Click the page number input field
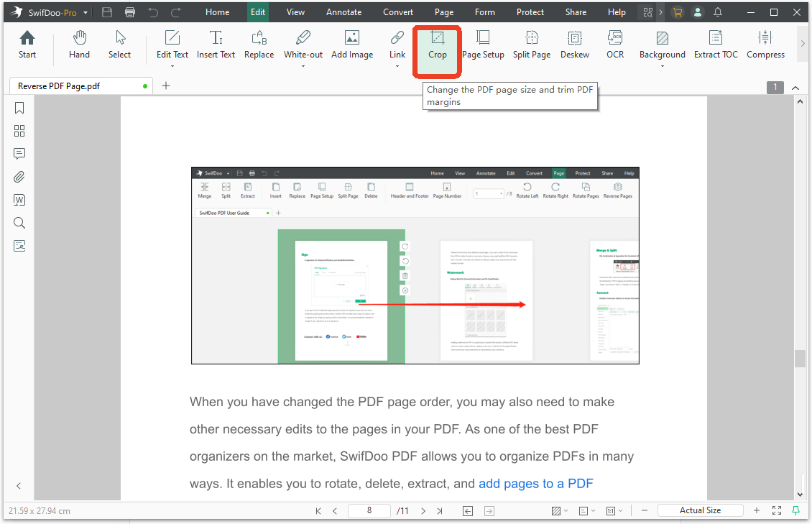Screen dimensions: 812x524 [369, 510]
